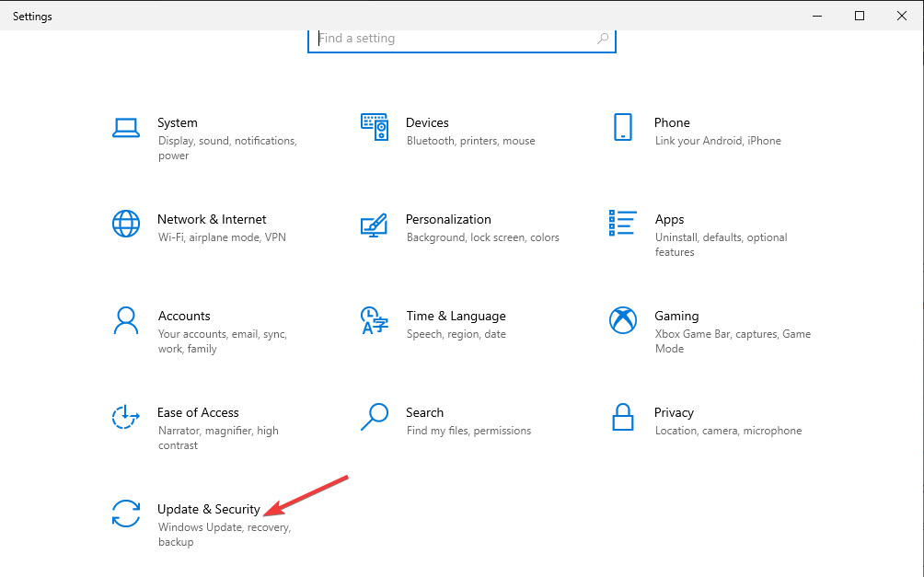Click 'Location, camera, microphone' text
This screenshot has height=577, width=924.
click(x=728, y=431)
